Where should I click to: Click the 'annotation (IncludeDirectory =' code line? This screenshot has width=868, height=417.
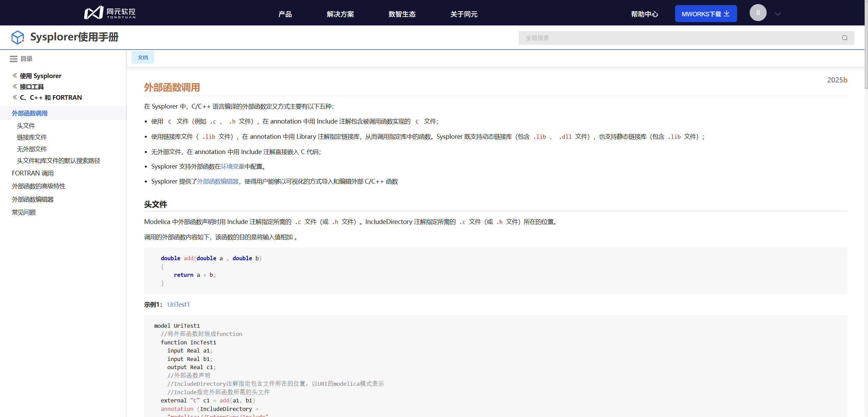210,409
